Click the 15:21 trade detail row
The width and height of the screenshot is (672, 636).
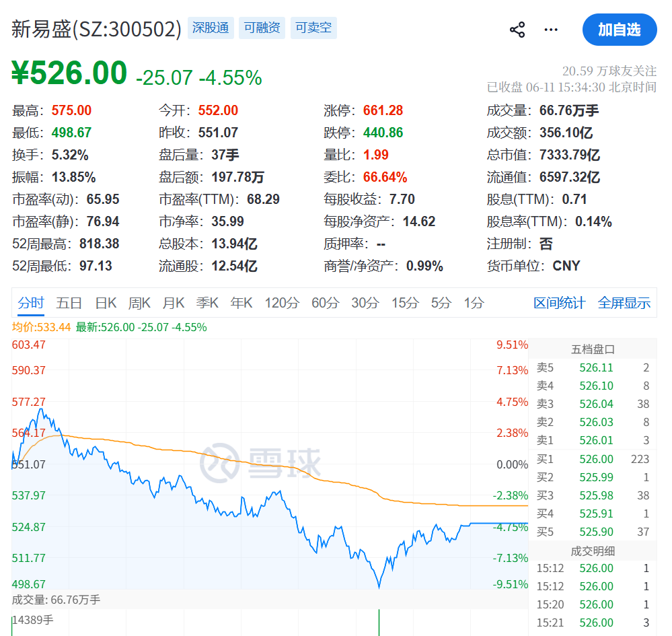pos(593,623)
